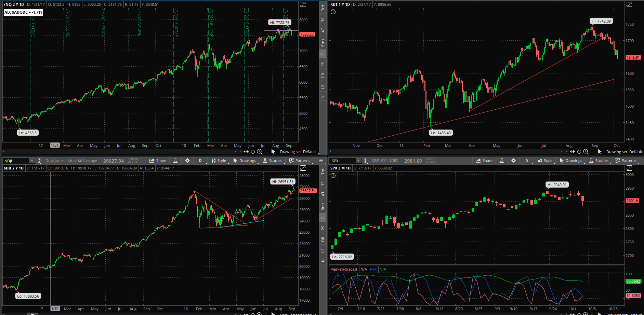
Task: Click the horizontal expand arrows under the /NQ chart
Action: (246, 152)
